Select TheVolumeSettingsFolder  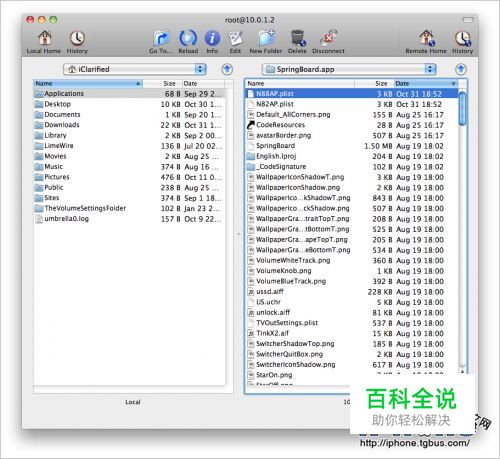coord(129,208)
